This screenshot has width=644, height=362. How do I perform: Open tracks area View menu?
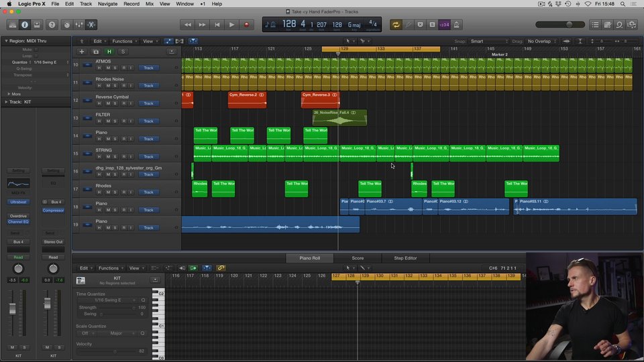[150, 41]
